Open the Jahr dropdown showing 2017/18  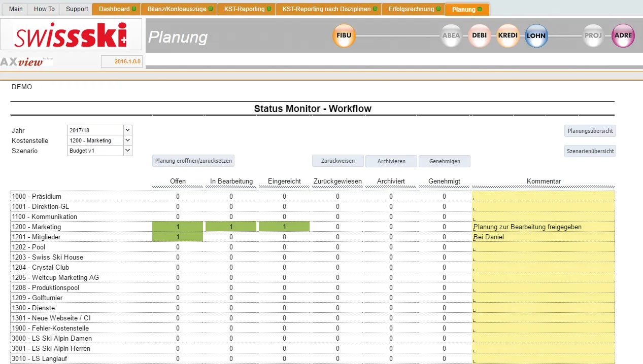pos(99,130)
